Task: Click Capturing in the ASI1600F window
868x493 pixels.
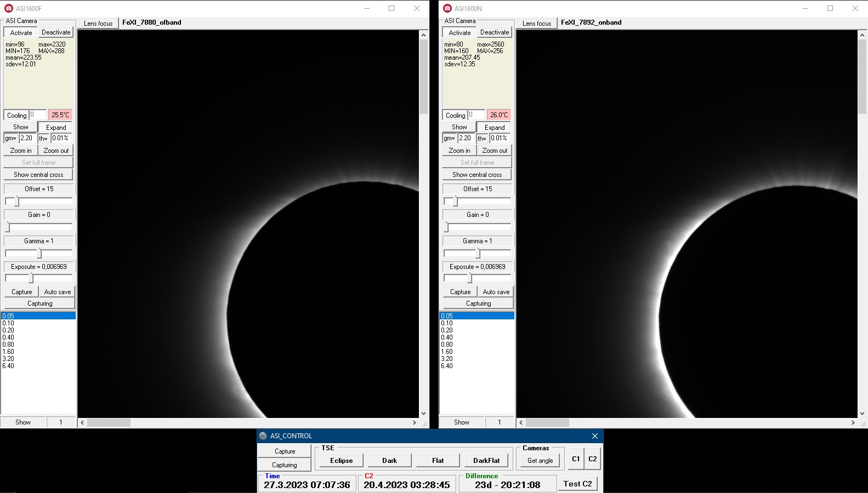Action: click(x=40, y=303)
